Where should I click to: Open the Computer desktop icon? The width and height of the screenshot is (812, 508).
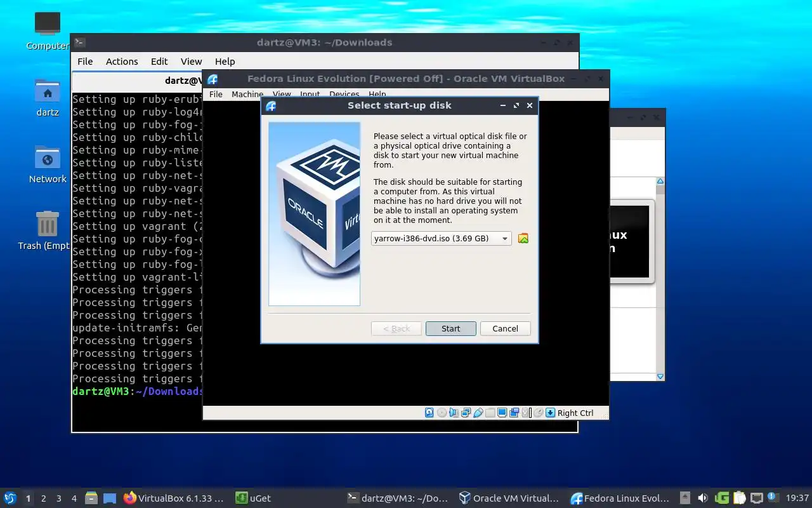(48, 30)
